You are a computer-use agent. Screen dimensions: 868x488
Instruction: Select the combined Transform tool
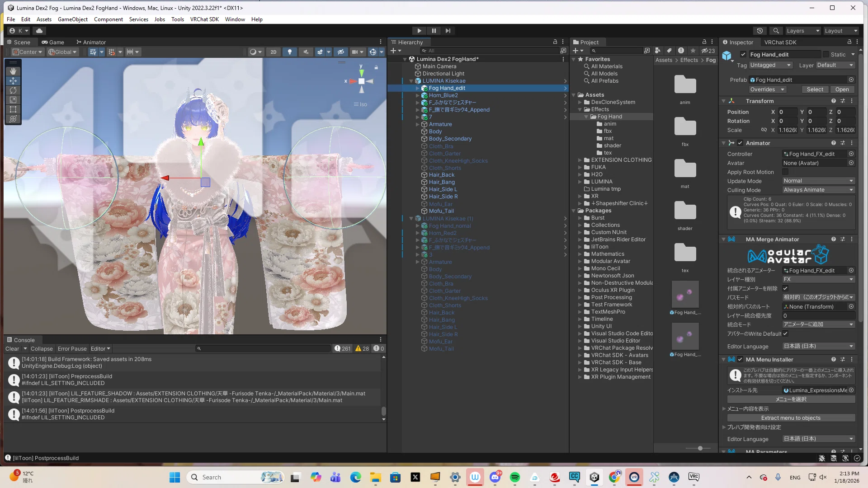[13, 119]
